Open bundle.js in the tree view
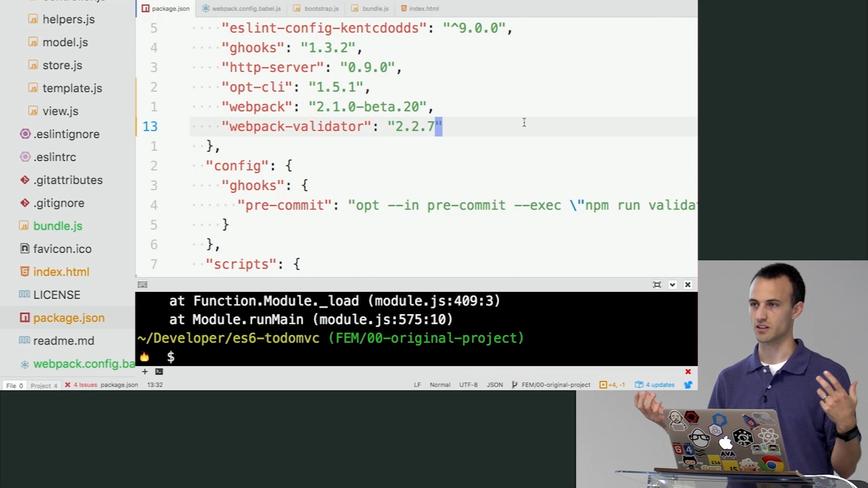 (58, 226)
